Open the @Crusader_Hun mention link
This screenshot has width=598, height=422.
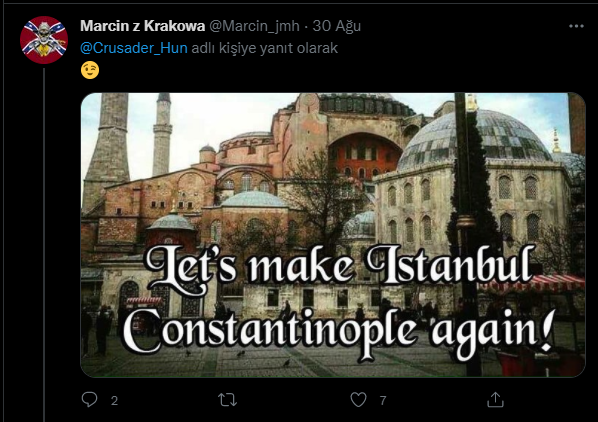point(134,48)
